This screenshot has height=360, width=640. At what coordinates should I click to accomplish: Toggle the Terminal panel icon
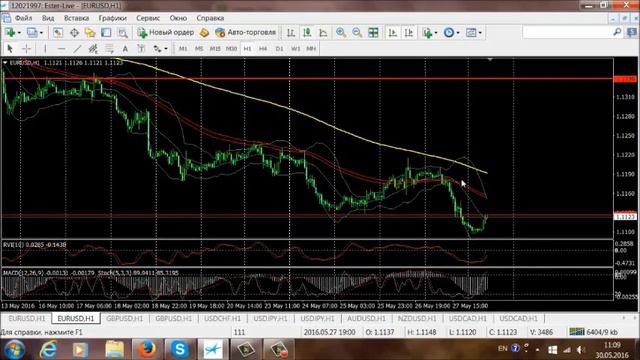pyautogui.click(x=106, y=33)
